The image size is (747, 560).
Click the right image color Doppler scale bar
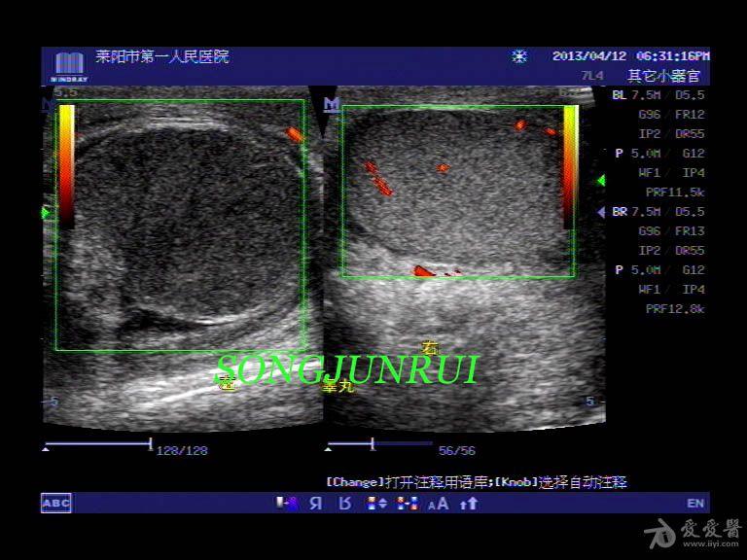coord(570,165)
